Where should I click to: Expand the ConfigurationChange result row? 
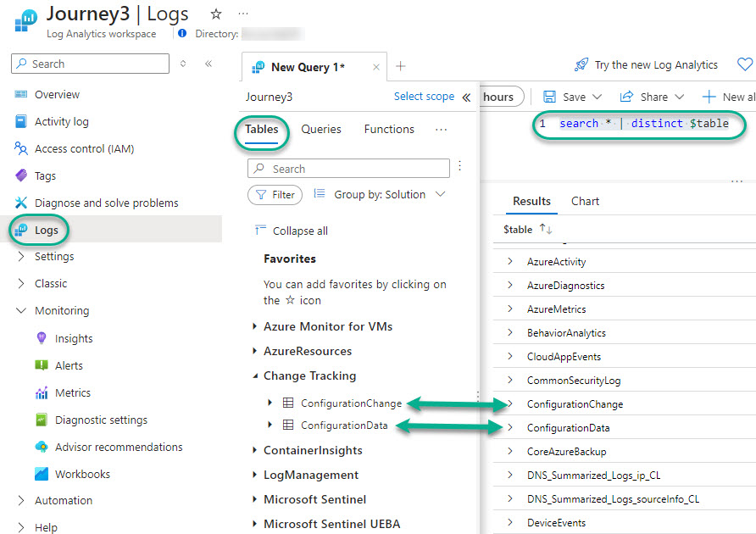tap(510, 404)
